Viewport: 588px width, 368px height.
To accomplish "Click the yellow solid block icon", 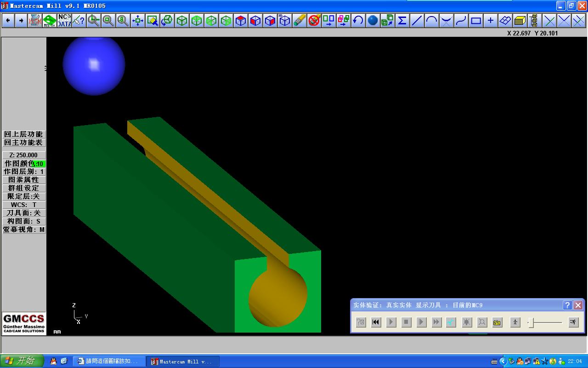I will tap(520, 20).
